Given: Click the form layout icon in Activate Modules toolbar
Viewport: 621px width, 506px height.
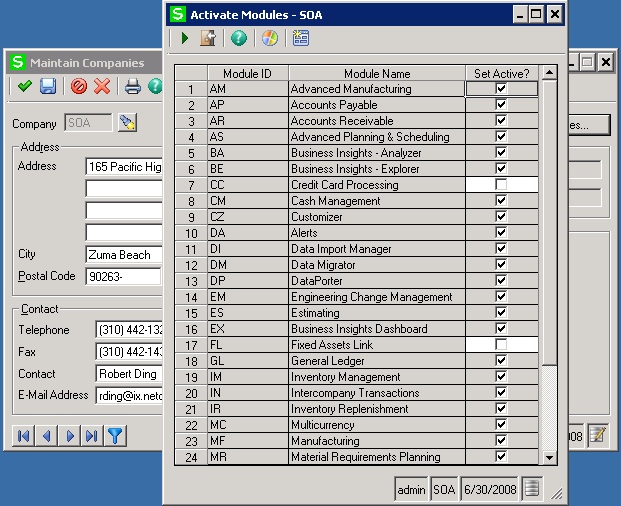Looking at the screenshot, I should 301,38.
